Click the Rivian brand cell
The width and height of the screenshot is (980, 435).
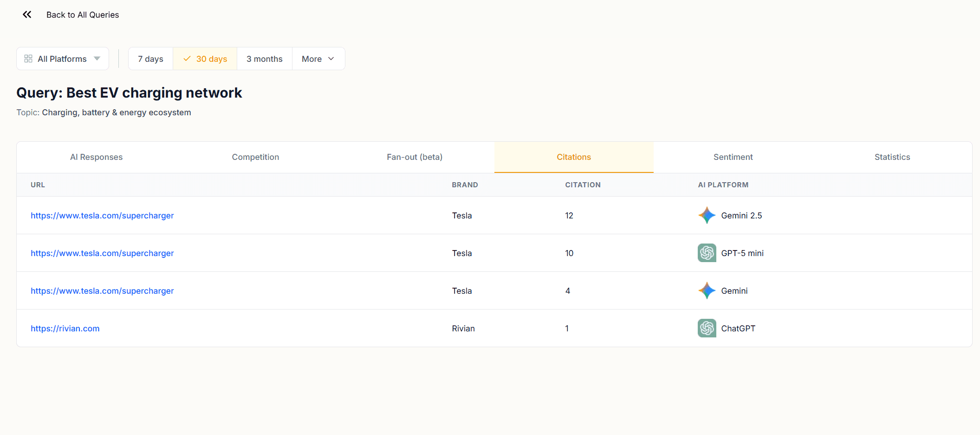[x=463, y=329]
